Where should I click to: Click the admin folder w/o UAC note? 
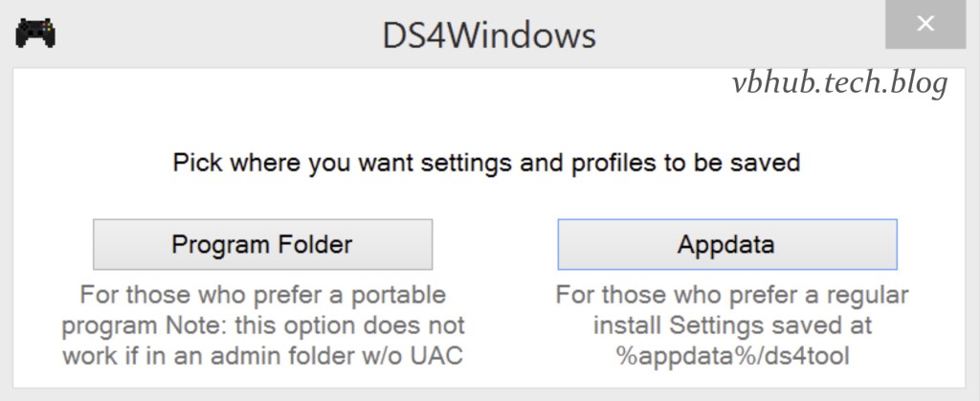click(x=262, y=356)
